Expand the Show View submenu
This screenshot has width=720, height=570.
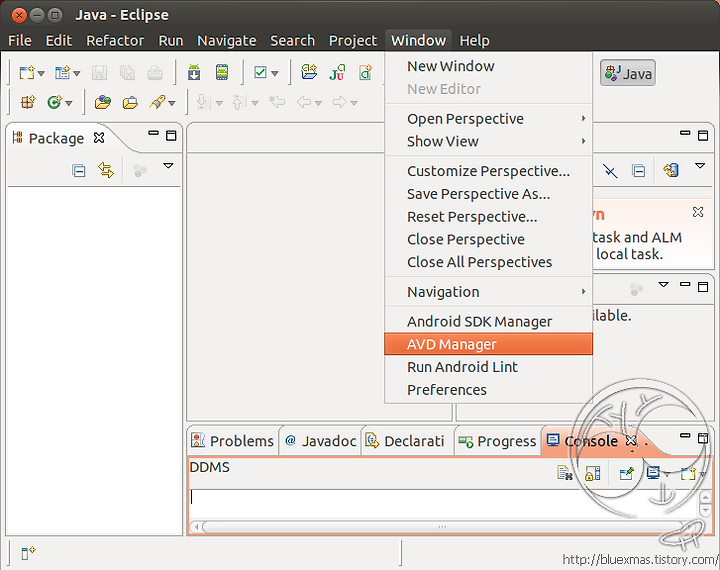(489, 141)
